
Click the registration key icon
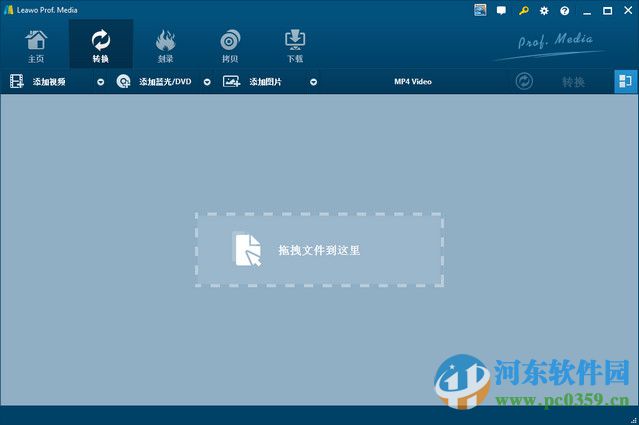point(524,11)
